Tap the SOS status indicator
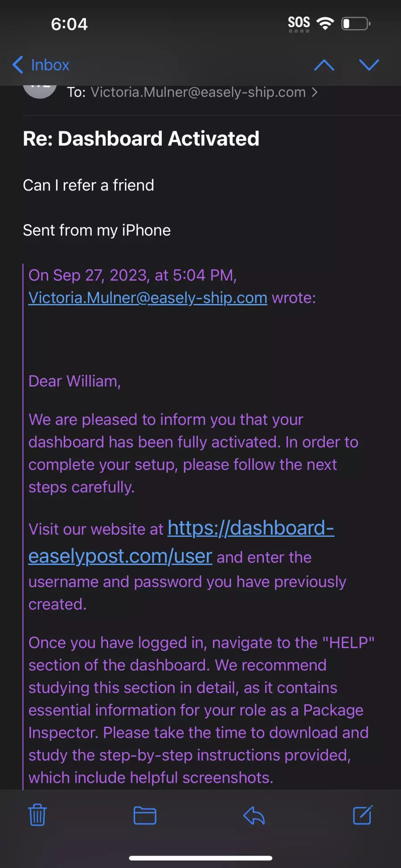401x868 pixels. (299, 24)
